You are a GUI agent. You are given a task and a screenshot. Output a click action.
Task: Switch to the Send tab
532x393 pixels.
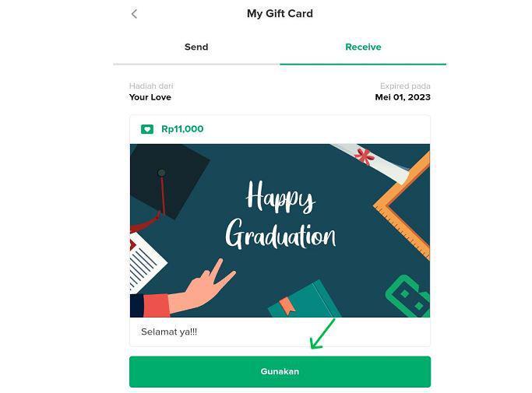(196, 47)
